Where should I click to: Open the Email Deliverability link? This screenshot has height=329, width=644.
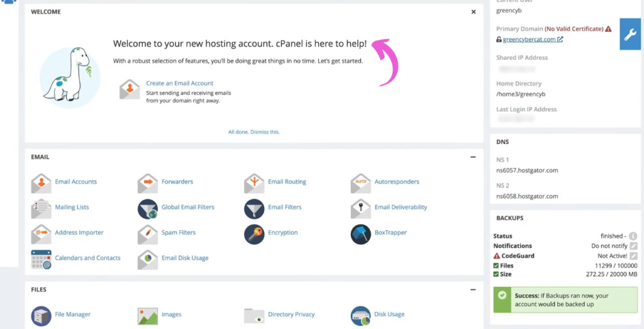[401, 207]
